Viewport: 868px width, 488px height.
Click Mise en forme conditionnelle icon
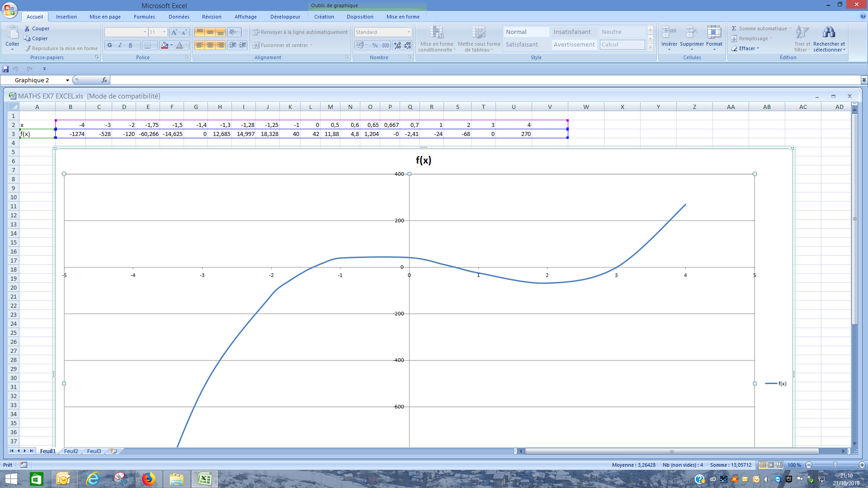pos(436,33)
